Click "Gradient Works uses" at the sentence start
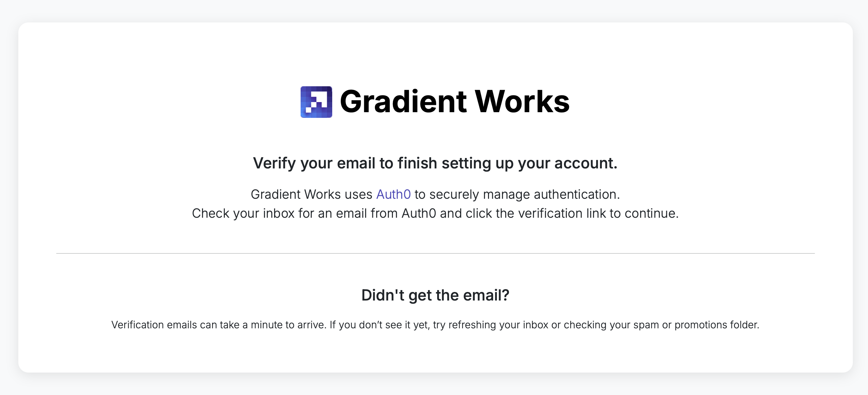Viewport: 868px width, 395px height. (x=311, y=194)
